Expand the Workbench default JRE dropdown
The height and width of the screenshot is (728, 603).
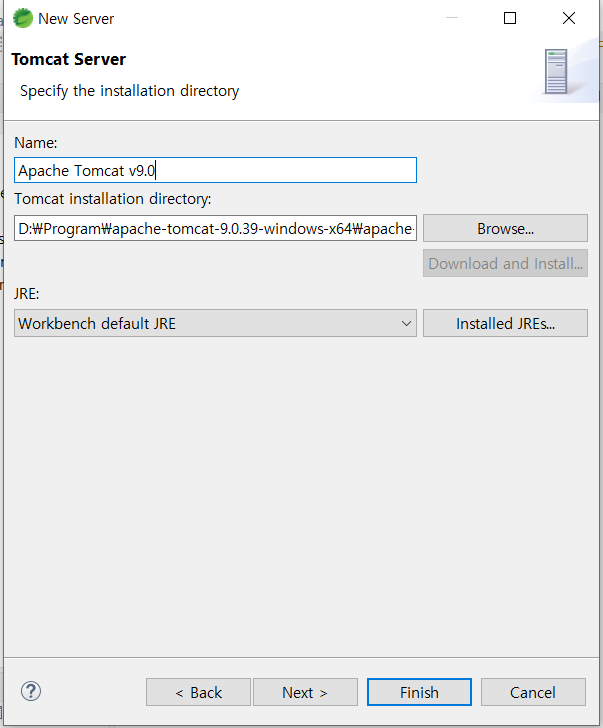click(x=215, y=323)
